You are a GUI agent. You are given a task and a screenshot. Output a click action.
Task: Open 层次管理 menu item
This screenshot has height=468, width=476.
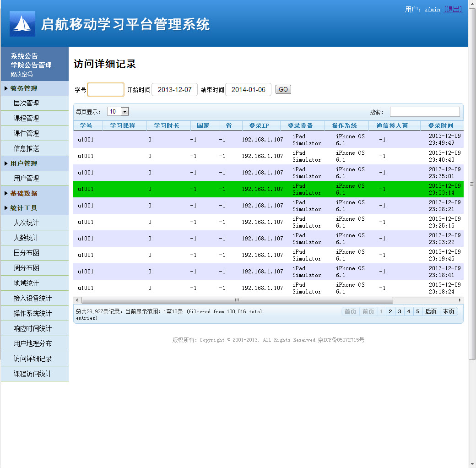point(35,103)
